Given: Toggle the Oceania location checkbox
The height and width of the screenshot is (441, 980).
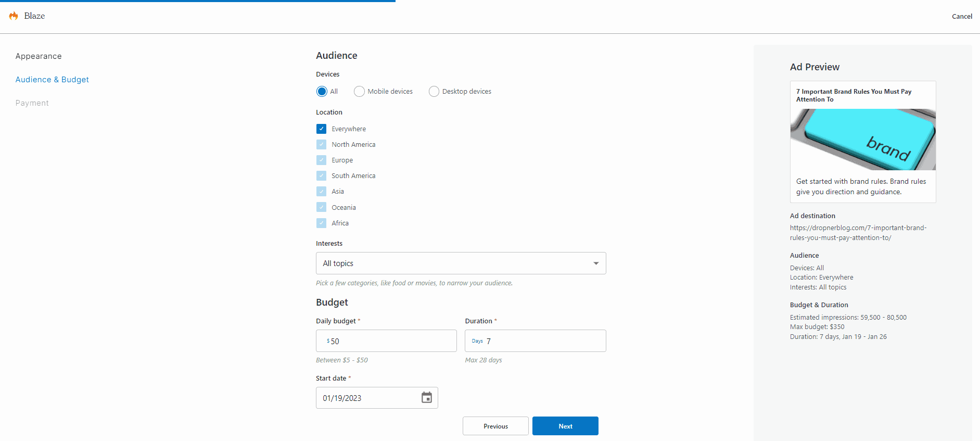Looking at the screenshot, I should tap(322, 207).
